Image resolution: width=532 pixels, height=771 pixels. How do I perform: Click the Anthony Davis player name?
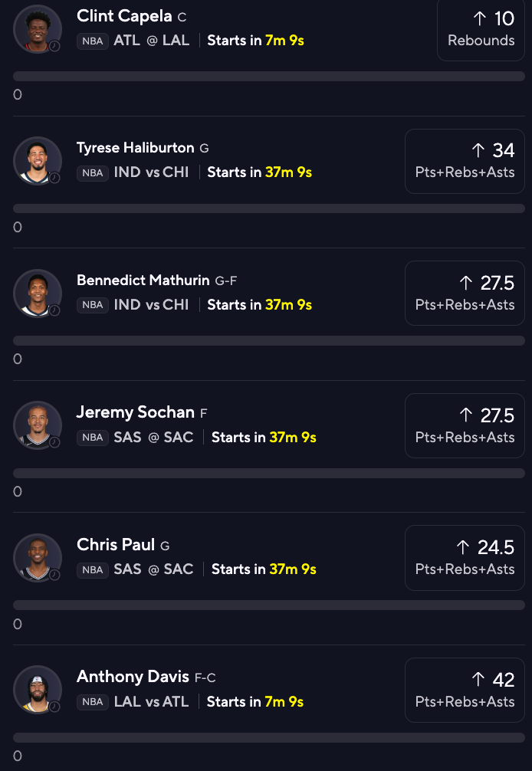(133, 677)
